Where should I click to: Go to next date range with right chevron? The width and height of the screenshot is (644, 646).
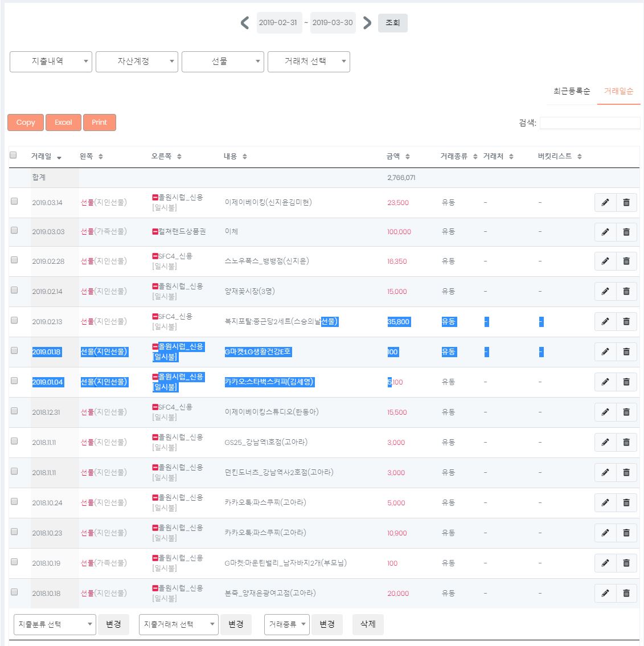click(367, 23)
